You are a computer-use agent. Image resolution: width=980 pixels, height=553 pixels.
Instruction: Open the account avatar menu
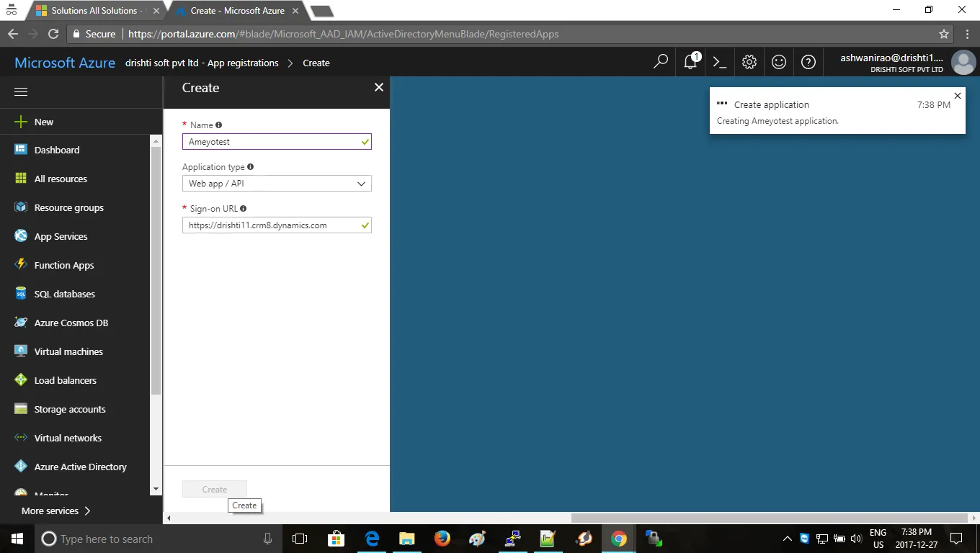click(963, 63)
